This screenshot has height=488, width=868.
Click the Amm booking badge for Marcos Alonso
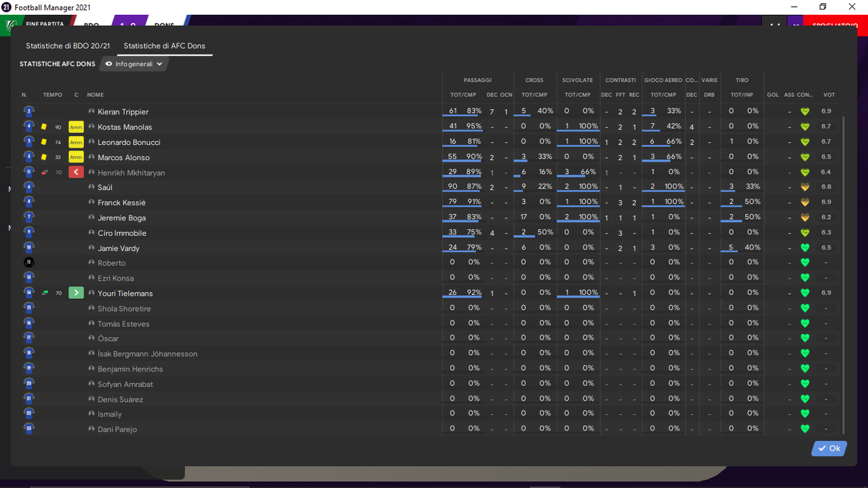pos(75,157)
